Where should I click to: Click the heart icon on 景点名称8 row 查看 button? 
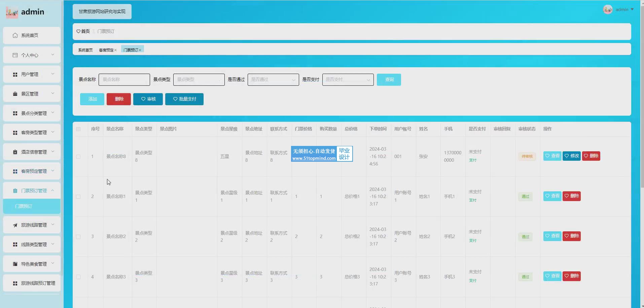click(547, 156)
